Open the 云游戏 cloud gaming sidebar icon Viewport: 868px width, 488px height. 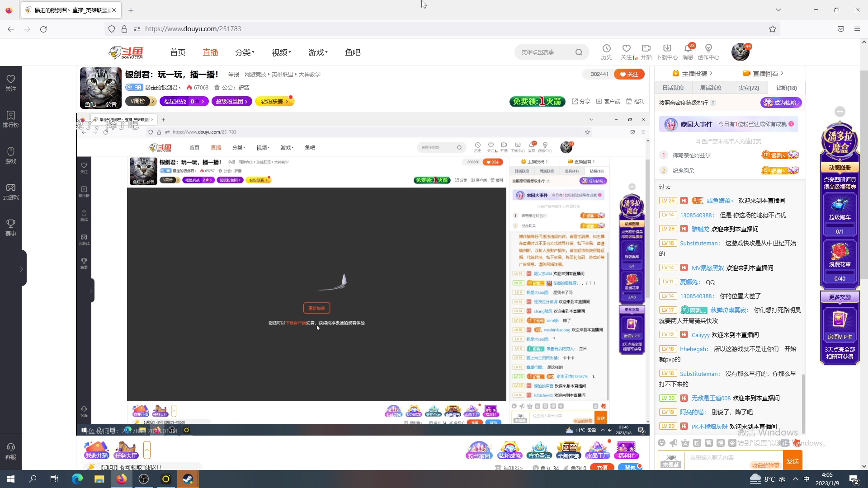pos(10,191)
